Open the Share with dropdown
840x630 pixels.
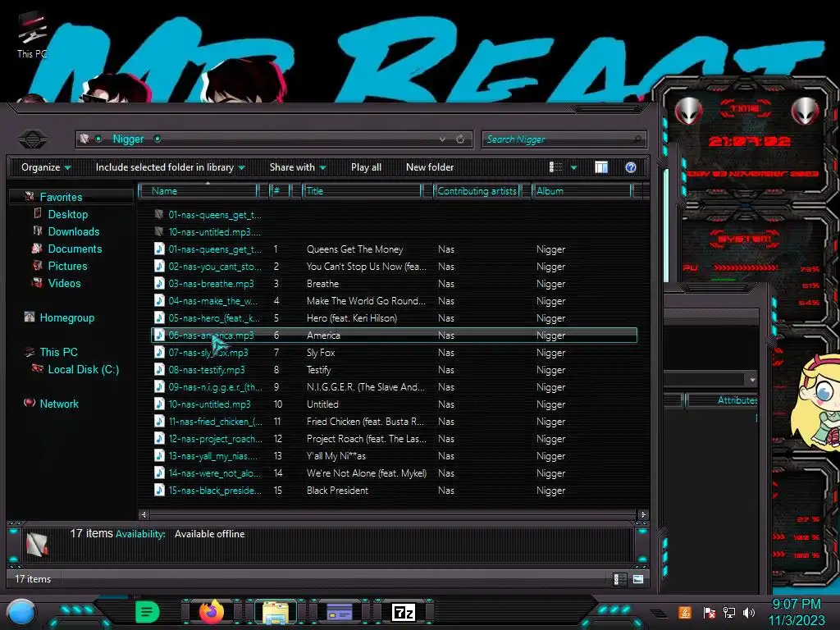[x=298, y=167]
